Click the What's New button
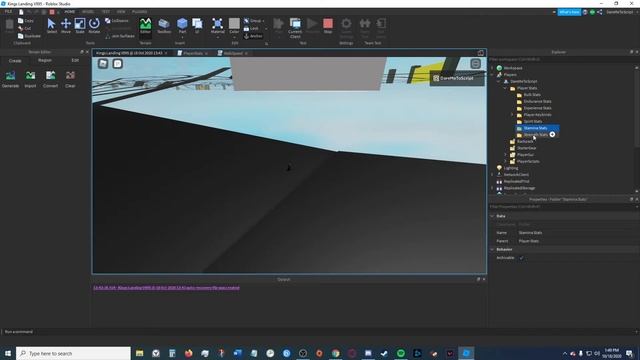 coord(569,12)
